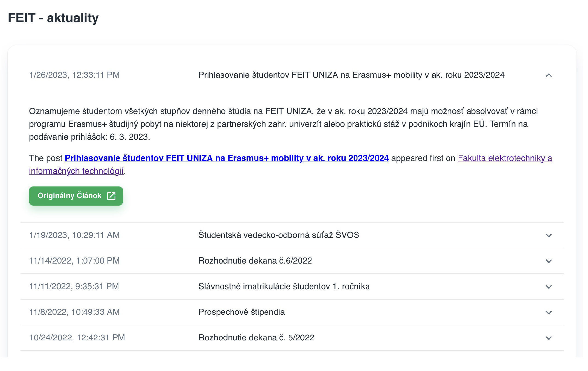Click the FEIT - aktuality page heading

(53, 18)
